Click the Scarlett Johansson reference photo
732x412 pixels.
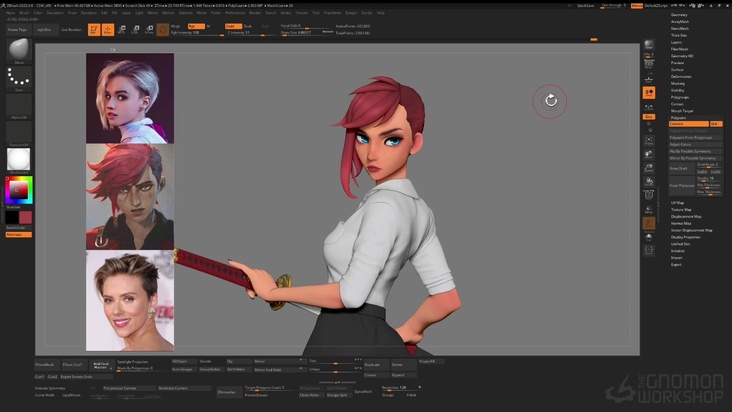(129, 300)
